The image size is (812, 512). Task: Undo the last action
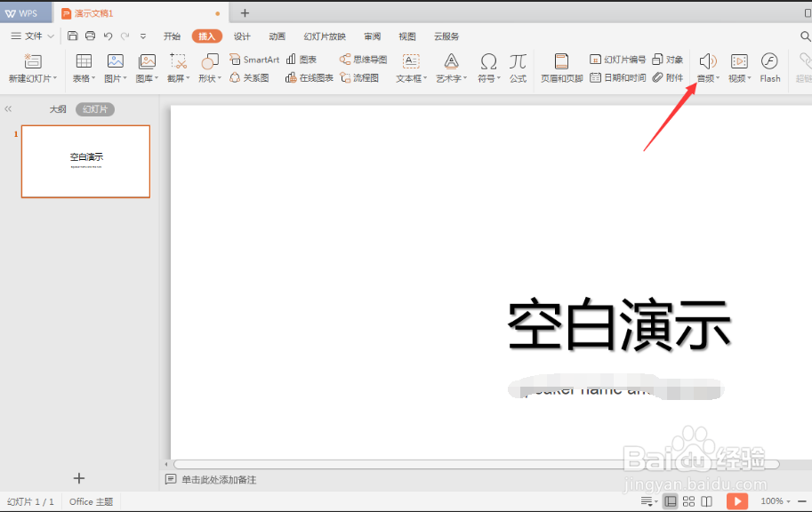[108, 36]
